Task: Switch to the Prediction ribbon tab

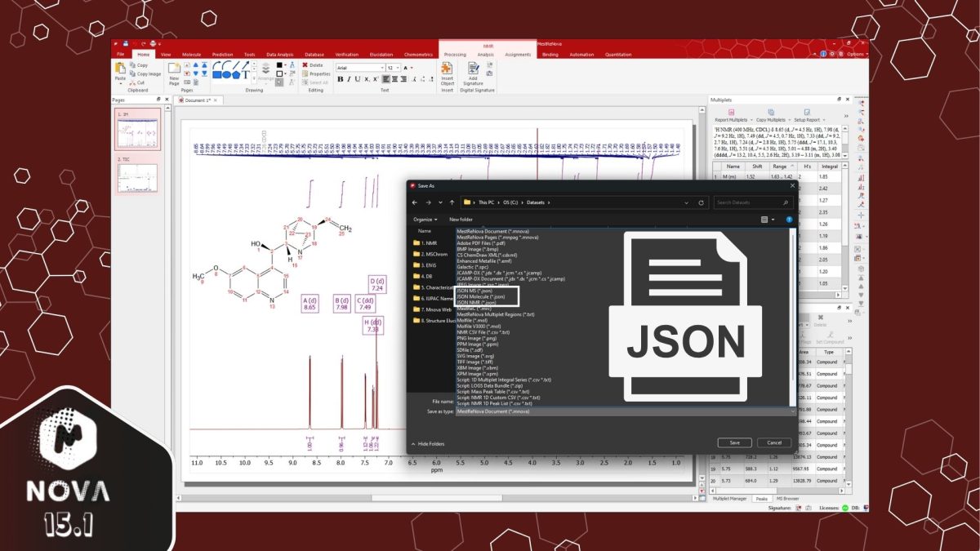Action: (222, 54)
